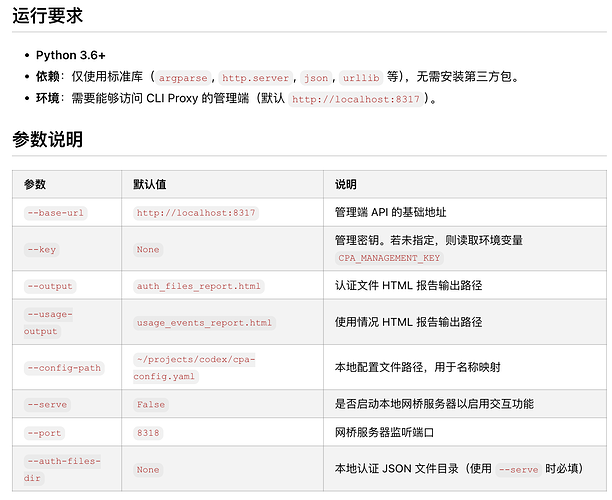Click the 说明 column header
Image resolution: width=612 pixels, height=500 pixels.
tap(345, 184)
